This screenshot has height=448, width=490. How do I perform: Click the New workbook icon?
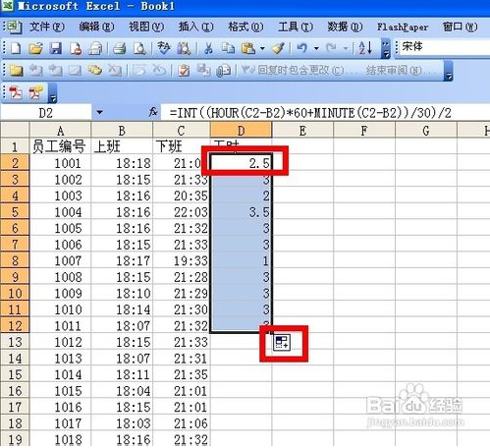(16, 48)
